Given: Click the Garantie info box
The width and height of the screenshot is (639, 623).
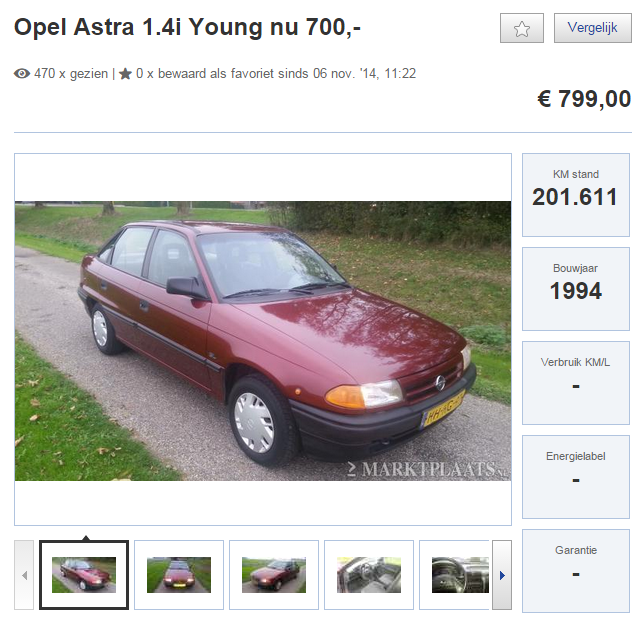Looking at the screenshot, I should click(x=576, y=571).
